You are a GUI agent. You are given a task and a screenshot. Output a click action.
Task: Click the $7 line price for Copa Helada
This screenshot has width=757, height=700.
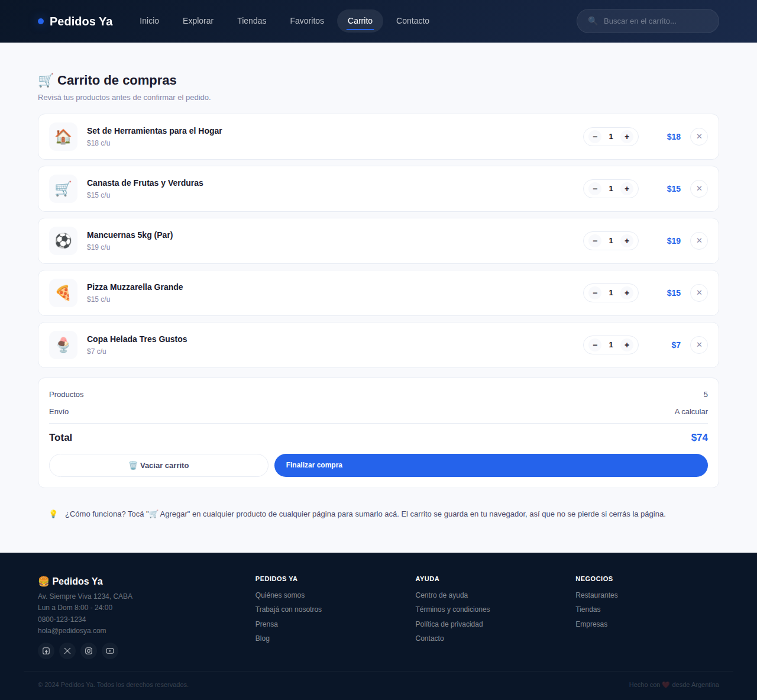(x=676, y=345)
